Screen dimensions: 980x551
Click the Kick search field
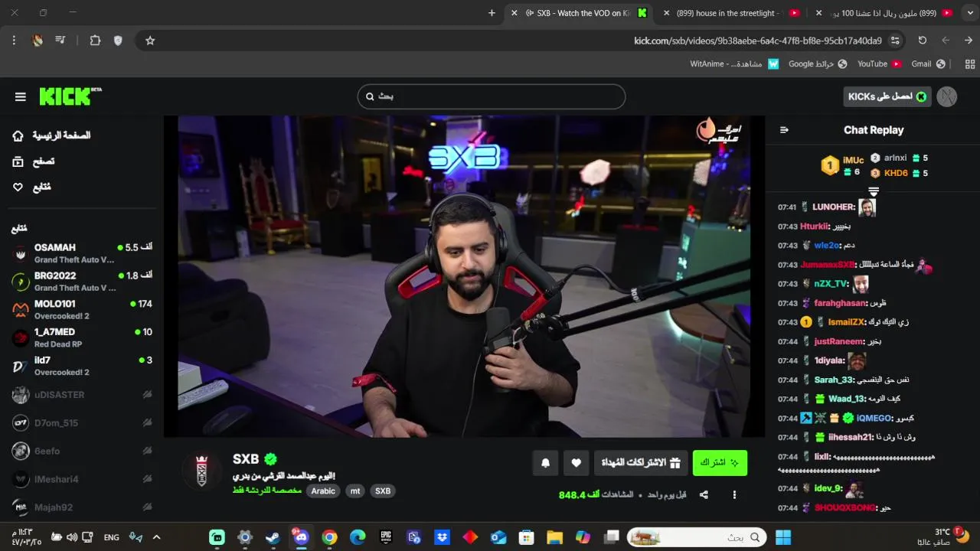point(492,96)
